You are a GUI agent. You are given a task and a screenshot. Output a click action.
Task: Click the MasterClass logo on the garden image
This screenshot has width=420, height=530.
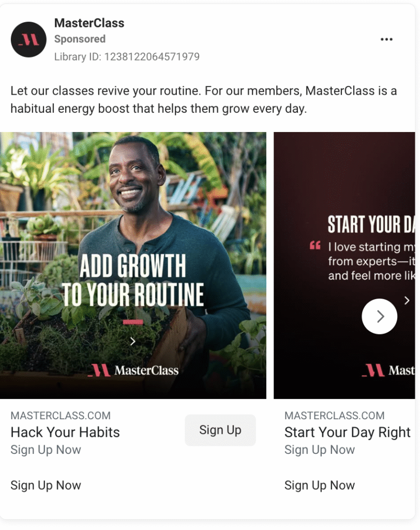click(x=133, y=371)
